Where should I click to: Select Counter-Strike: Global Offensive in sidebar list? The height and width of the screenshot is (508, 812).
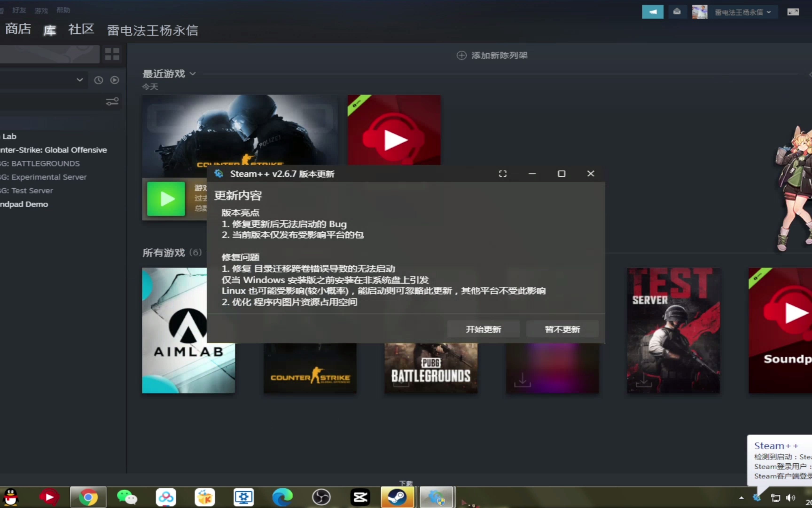click(x=53, y=150)
